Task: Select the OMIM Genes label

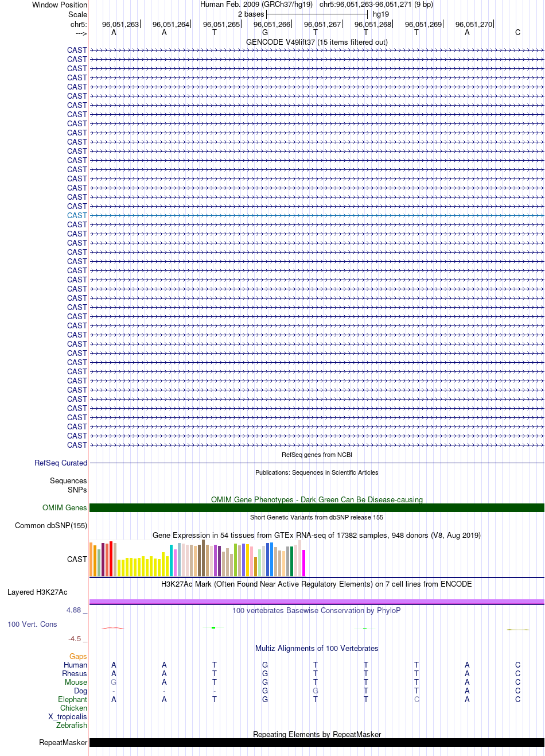Action: click(x=65, y=507)
